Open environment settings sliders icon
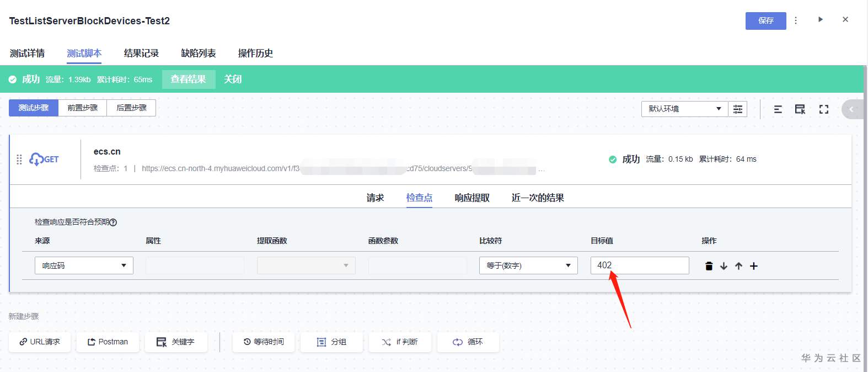Screen dimensions: 868x372 (738, 109)
